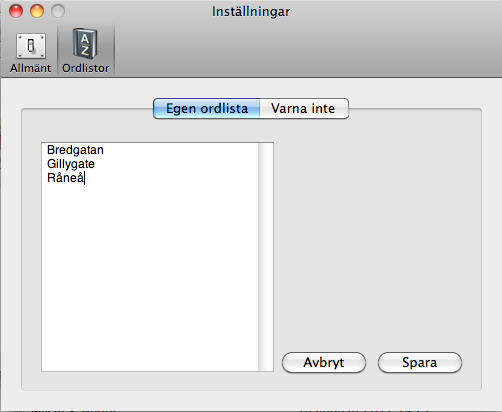Minimize the window with the yellow button

tap(37, 11)
